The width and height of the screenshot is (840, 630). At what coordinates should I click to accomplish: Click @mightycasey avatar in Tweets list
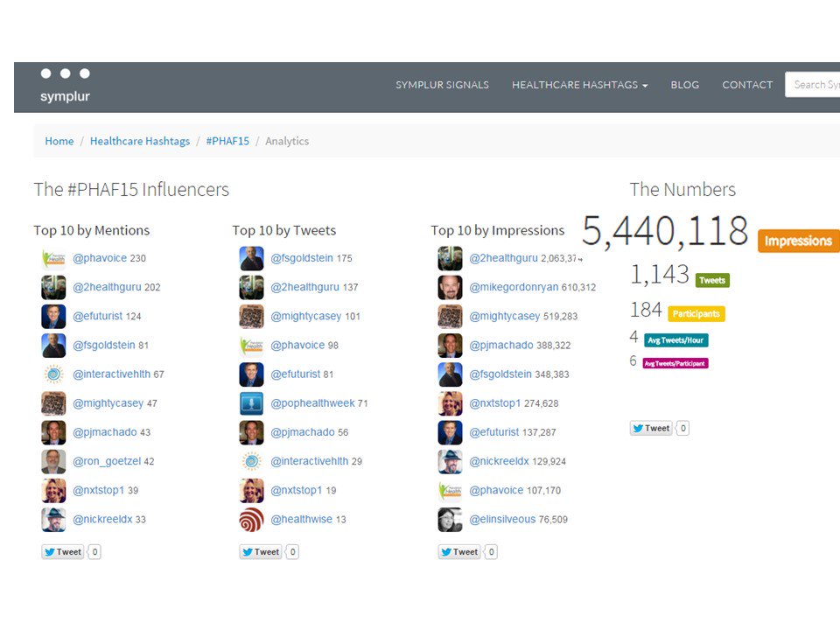pos(251,316)
